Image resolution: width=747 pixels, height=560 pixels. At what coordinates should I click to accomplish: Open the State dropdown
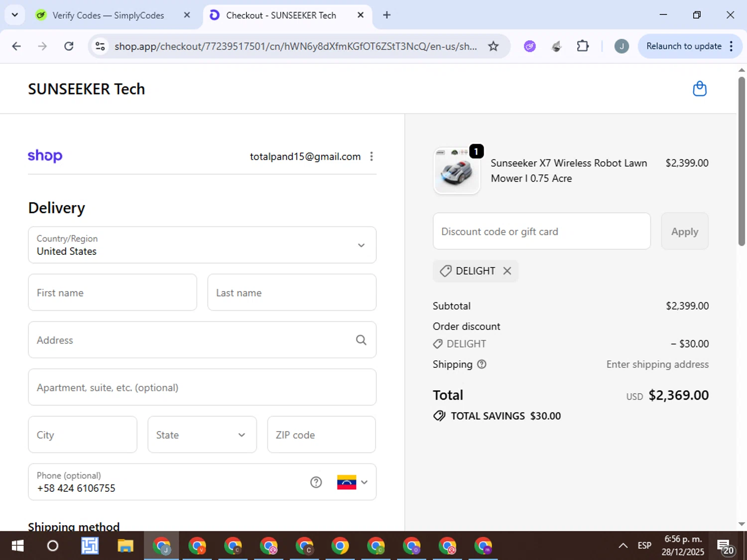click(x=202, y=435)
